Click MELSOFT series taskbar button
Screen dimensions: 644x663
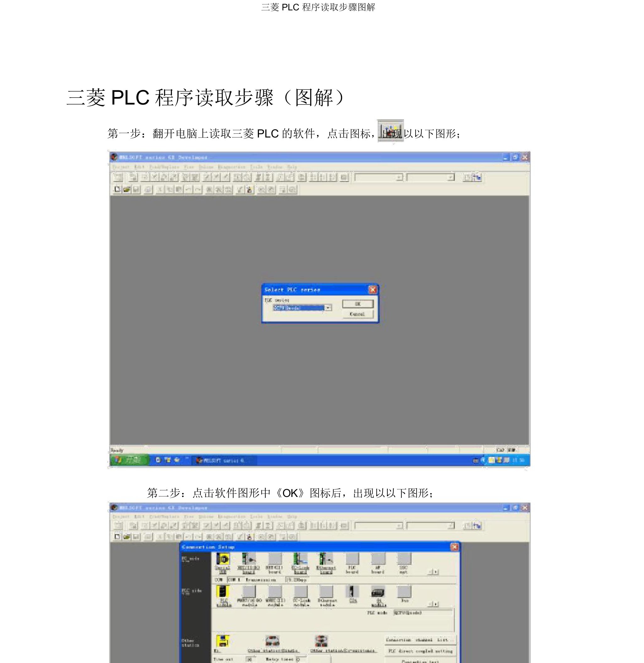[x=225, y=461]
